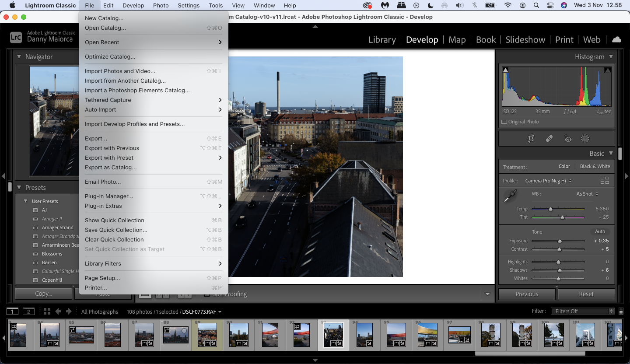Screen dimensions: 630x364
Task: Choose Optimize Catalog menu item
Action: click(x=153, y=56)
